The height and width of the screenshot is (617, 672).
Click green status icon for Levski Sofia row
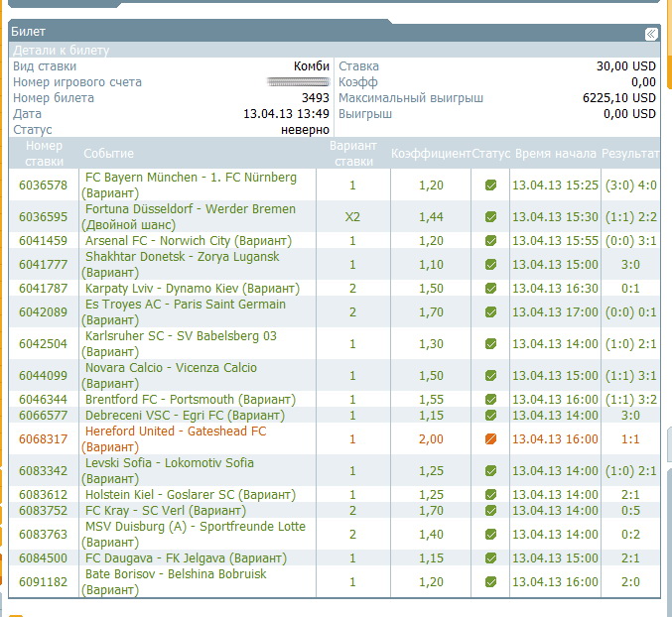point(490,470)
